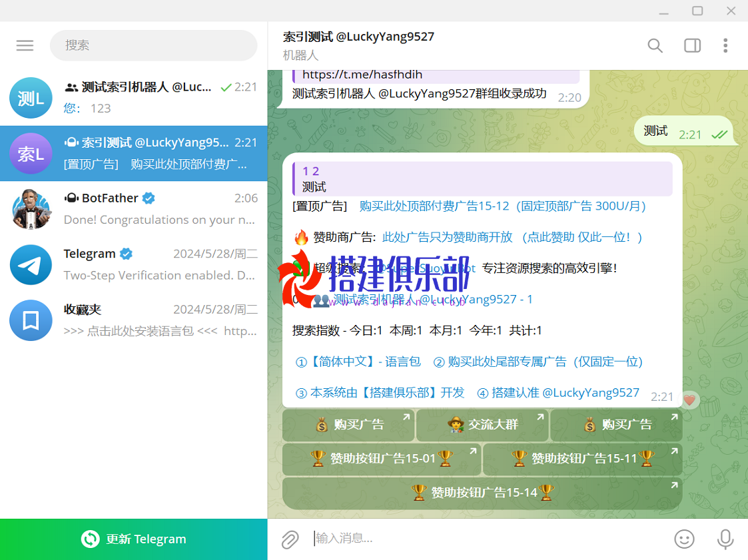Click the 机器人 subtitle under chat title

click(300, 55)
